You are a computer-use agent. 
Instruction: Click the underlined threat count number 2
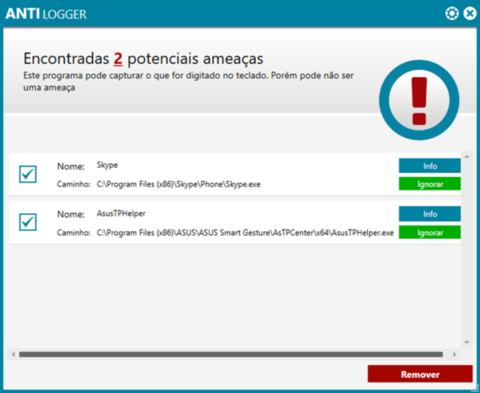tap(118, 59)
